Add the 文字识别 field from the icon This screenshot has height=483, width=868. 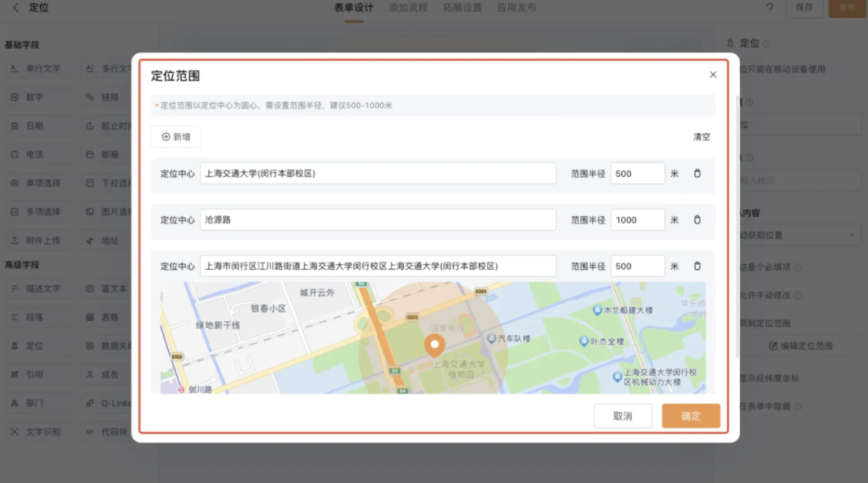14,432
